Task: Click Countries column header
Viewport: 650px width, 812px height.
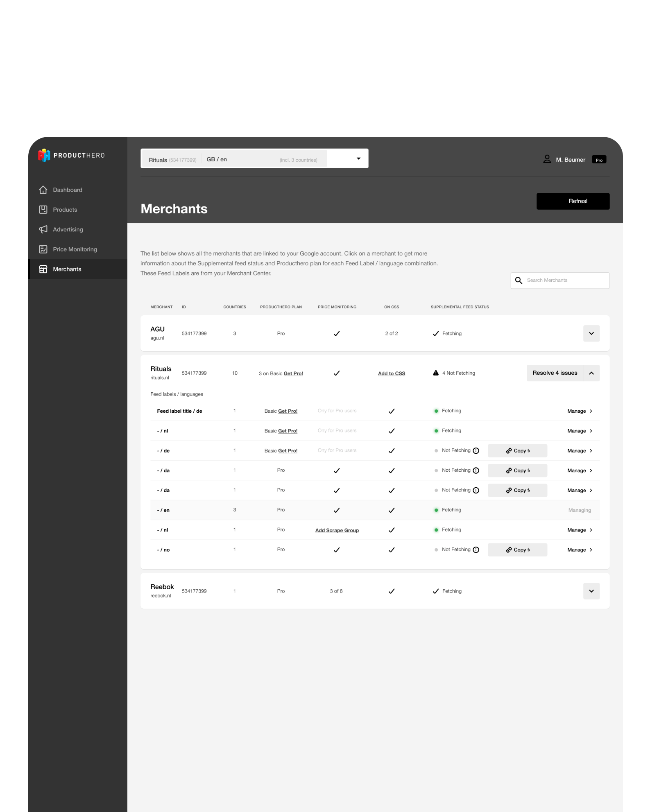Action: (x=235, y=307)
